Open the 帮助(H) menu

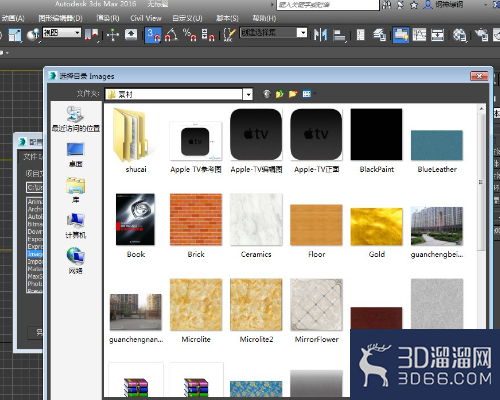click(x=264, y=18)
